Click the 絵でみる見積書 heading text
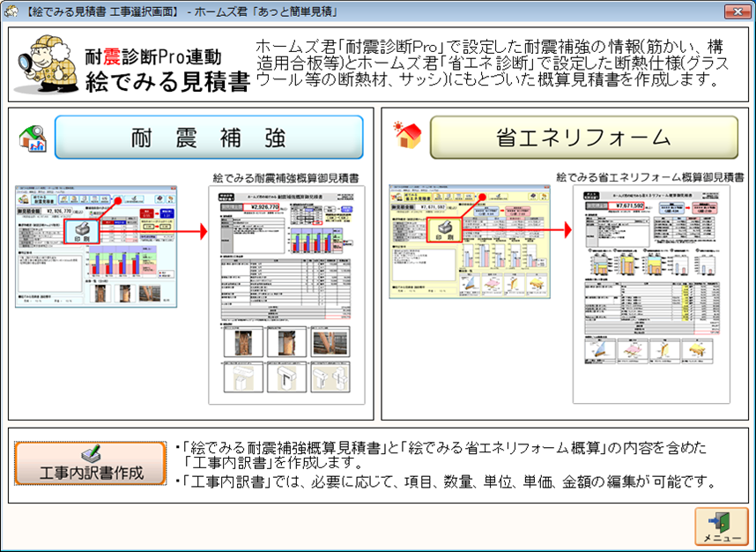The height and width of the screenshot is (552, 756). 167,81
